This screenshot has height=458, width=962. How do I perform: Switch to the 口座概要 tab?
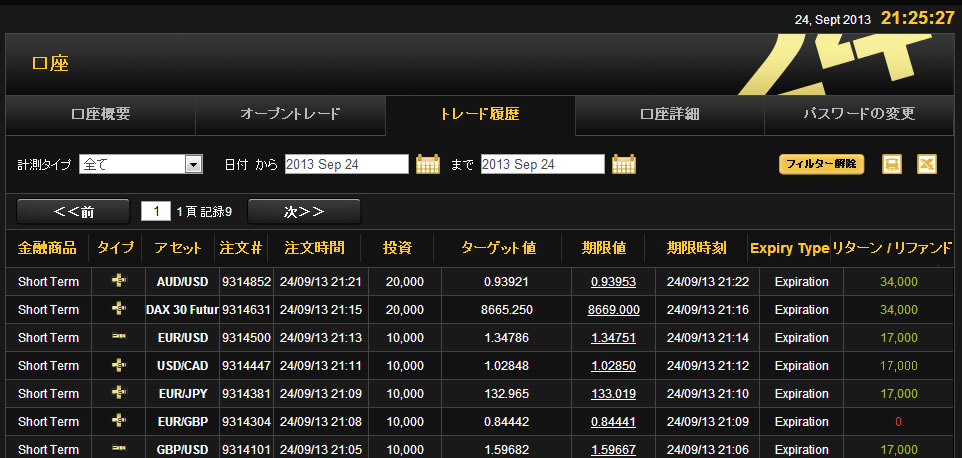coord(101,115)
